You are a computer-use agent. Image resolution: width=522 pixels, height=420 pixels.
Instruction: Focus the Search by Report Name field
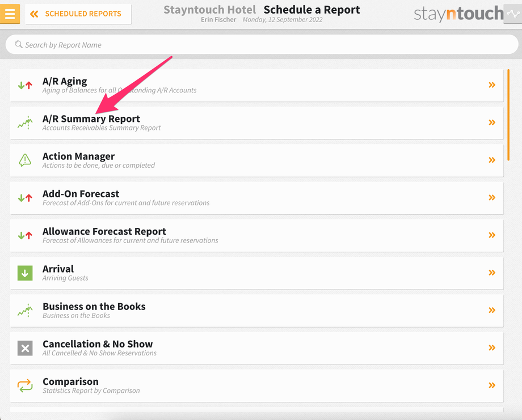point(262,45)
